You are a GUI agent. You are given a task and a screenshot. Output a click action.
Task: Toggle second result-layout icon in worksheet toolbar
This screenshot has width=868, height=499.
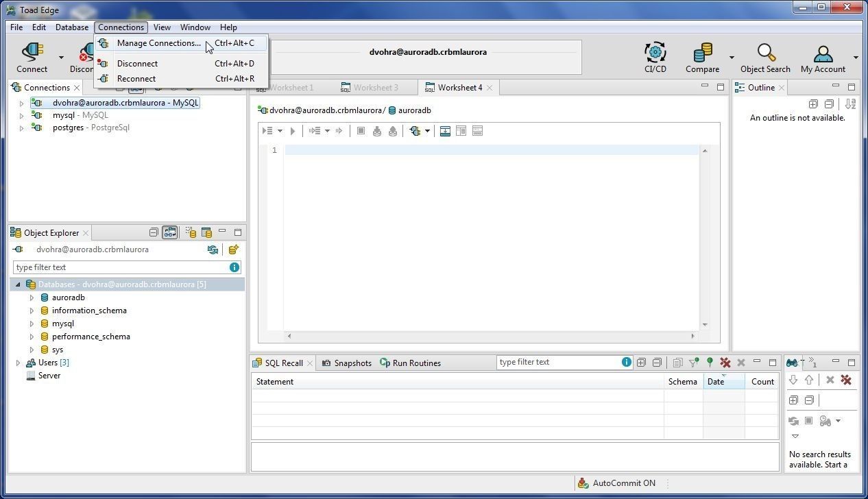click(x=461, y=131)
